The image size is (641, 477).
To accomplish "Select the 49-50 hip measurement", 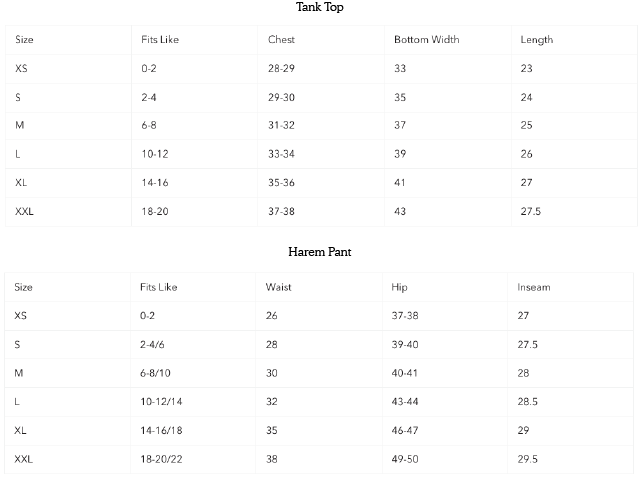I will [406, 458].
